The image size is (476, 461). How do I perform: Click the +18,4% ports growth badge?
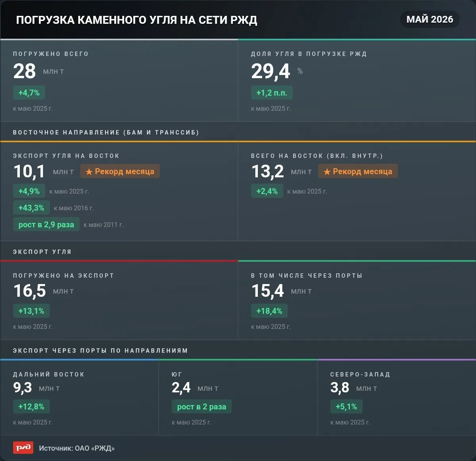click(269, 311)
